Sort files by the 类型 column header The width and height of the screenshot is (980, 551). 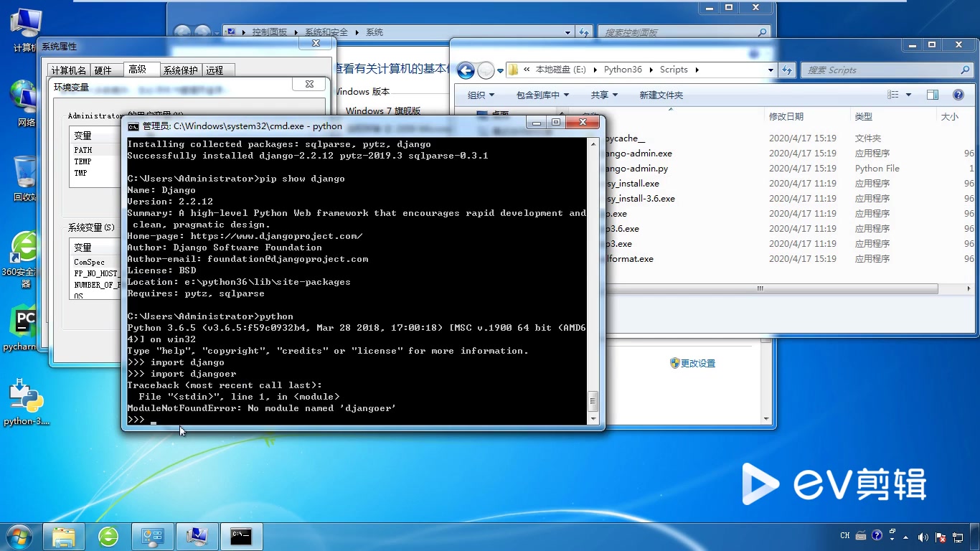[x=864, y=116]
